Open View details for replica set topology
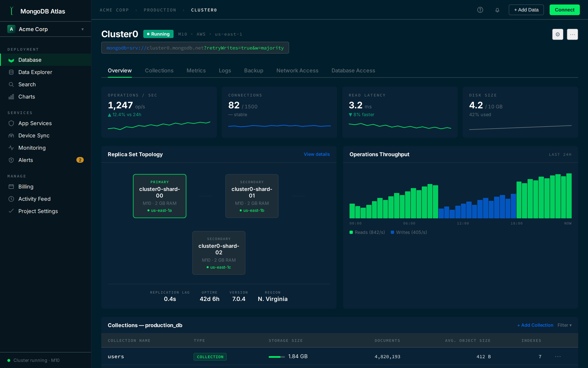This screenshot has width=588, height=368. [x=317, y=154]
